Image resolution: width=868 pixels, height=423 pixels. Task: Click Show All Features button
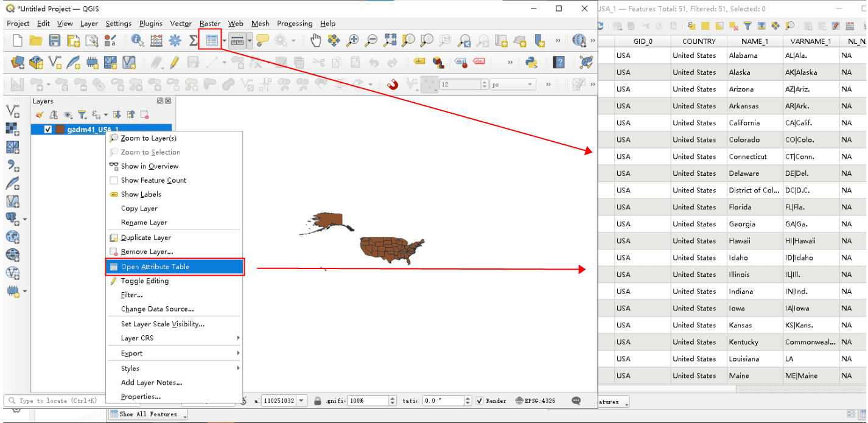[x=148, y=414]
